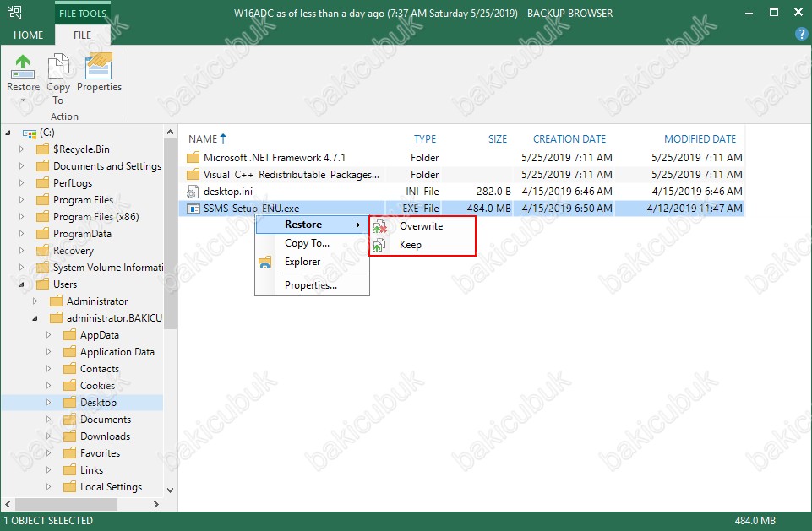This screenshot has width=812, height=531.
Task: Collapse the Users tree node
Action: click(x=21, y=284)
